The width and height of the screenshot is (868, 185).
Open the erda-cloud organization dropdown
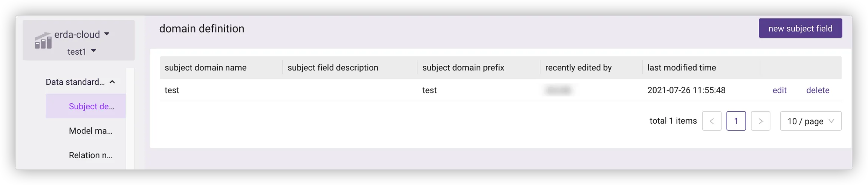82,35
